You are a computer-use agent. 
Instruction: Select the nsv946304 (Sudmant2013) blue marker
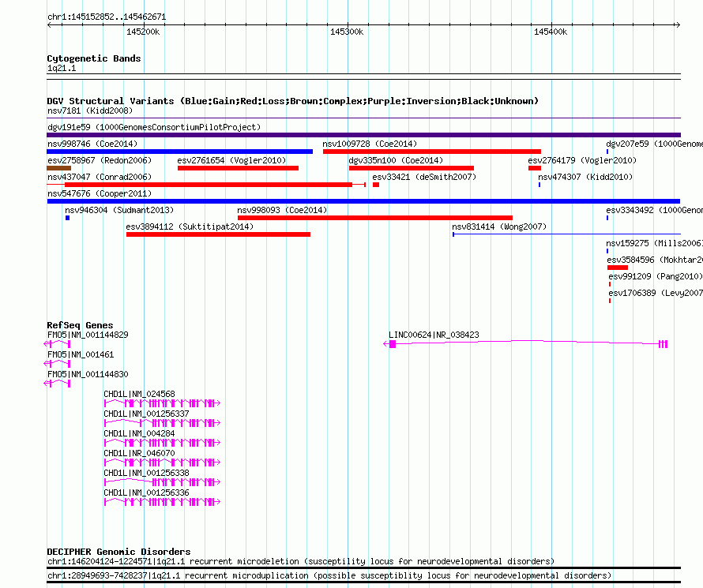(x=67, y=218)
